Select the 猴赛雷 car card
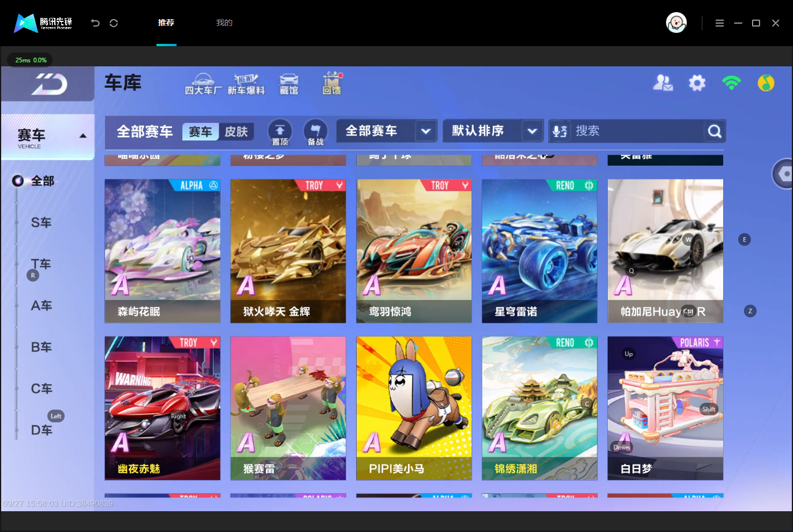 pos(288,409)
